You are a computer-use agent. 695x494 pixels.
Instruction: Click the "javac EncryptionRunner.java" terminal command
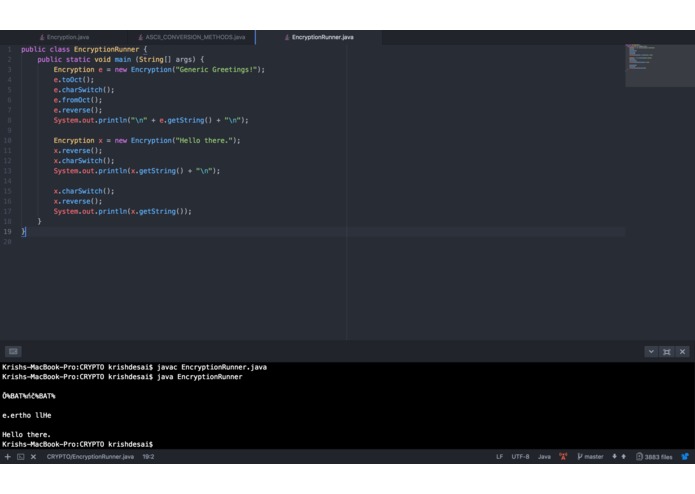212,367
